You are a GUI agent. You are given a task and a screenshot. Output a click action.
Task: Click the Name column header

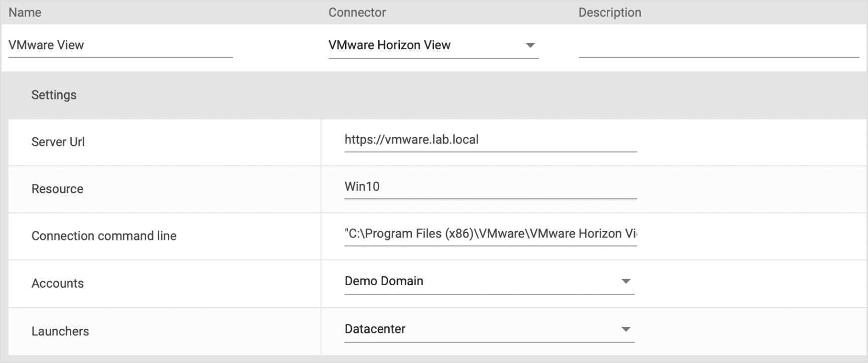pos(25,13)
